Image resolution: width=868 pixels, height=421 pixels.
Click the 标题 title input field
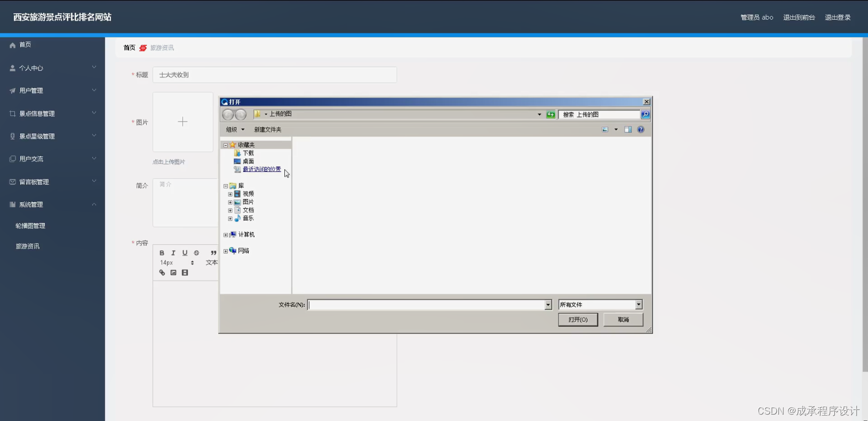(275, 75)
